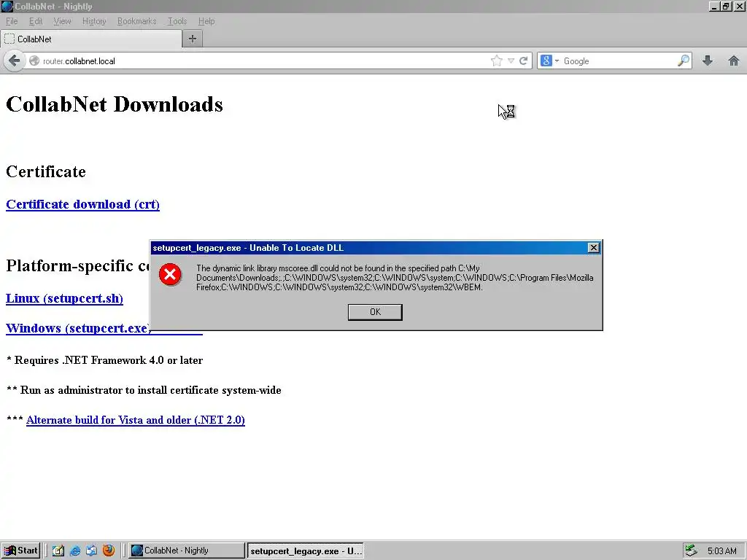Click the 5:03 AM taskbar clock
747x560 pixels.
pyautogui.click(x=721, y=551)
